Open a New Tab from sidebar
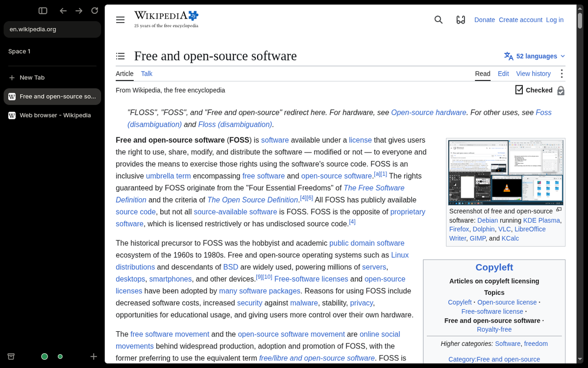This screenshot has height=368, width=588. pos(52,78)
